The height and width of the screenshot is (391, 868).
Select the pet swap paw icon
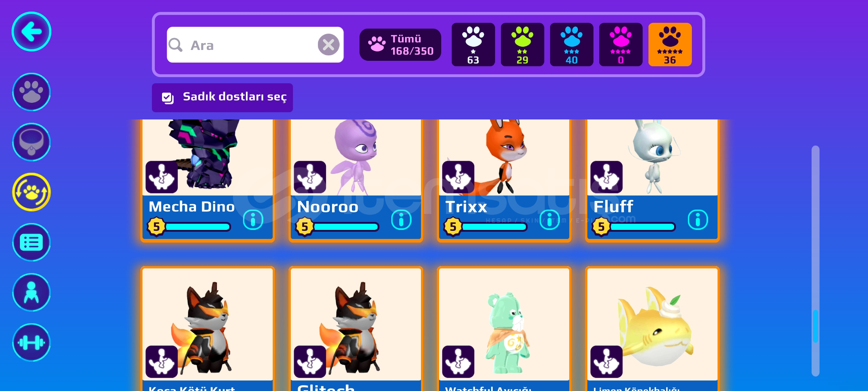(x=31, y=192)
